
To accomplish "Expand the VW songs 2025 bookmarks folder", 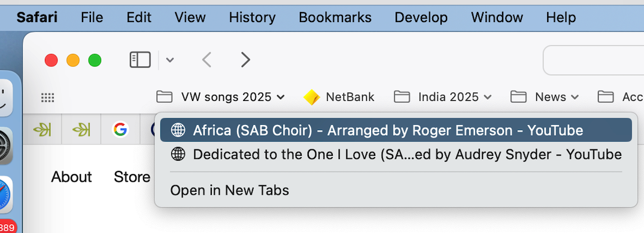I will (221, 97).
